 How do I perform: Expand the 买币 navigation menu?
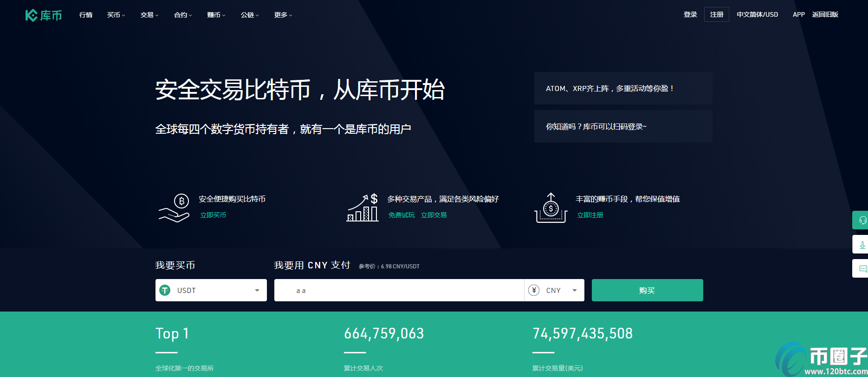116,15
